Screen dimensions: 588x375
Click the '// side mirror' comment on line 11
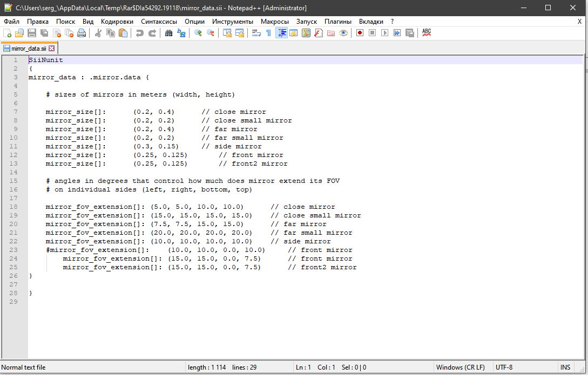click(232, 146)
